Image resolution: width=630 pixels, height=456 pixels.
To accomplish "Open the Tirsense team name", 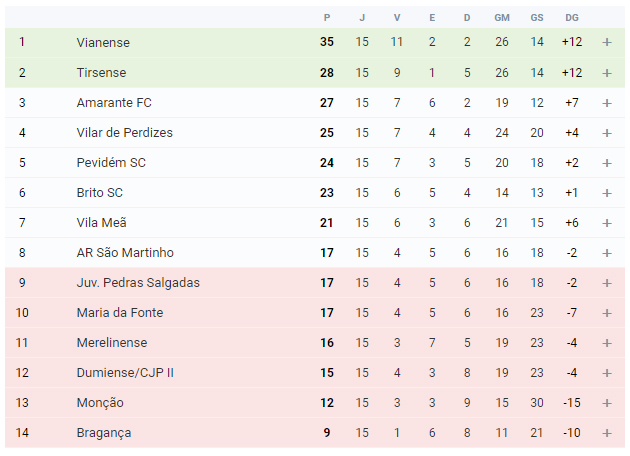I will point(101,72).
